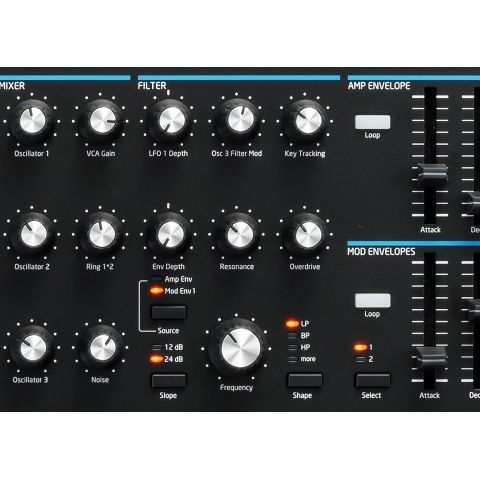Click the LFO 1 Depth knob

[169, 121]
